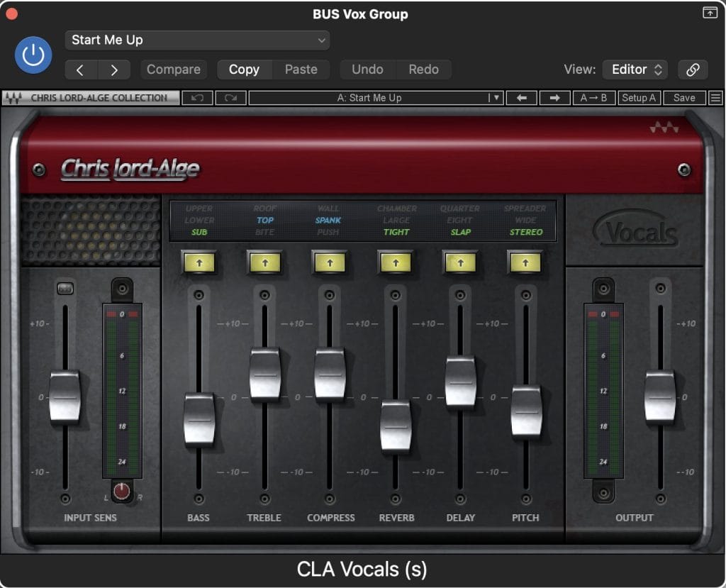
Task: Click the Waves logo in toolbar
Action: coord(13,98)
